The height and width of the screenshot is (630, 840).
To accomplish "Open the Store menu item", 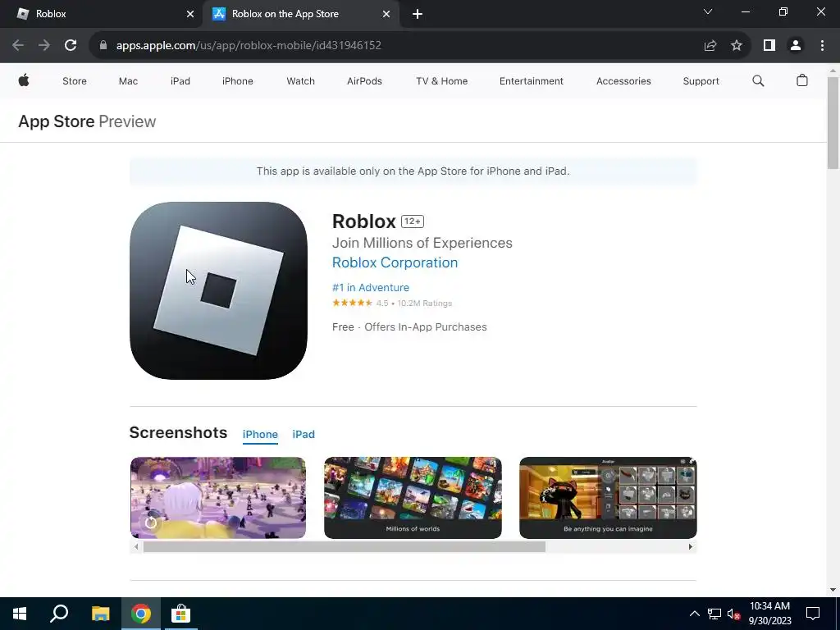I will click(75, 81).
